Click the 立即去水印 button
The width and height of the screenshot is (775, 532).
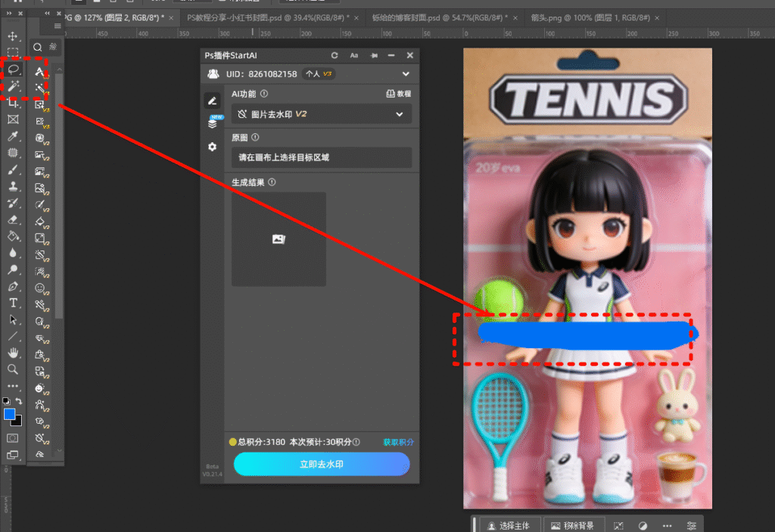[x=322, y=464]
